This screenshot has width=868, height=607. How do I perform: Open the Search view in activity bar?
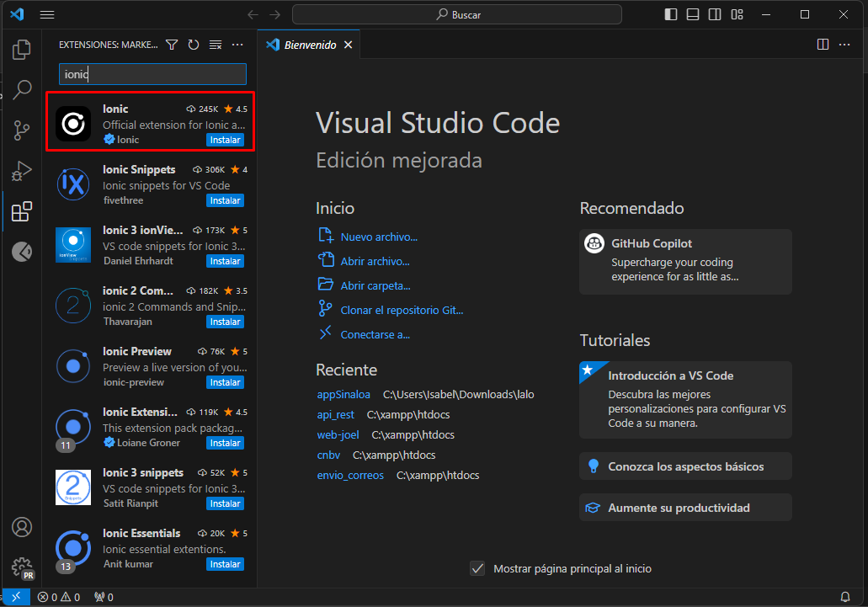(x=22, y=89)
